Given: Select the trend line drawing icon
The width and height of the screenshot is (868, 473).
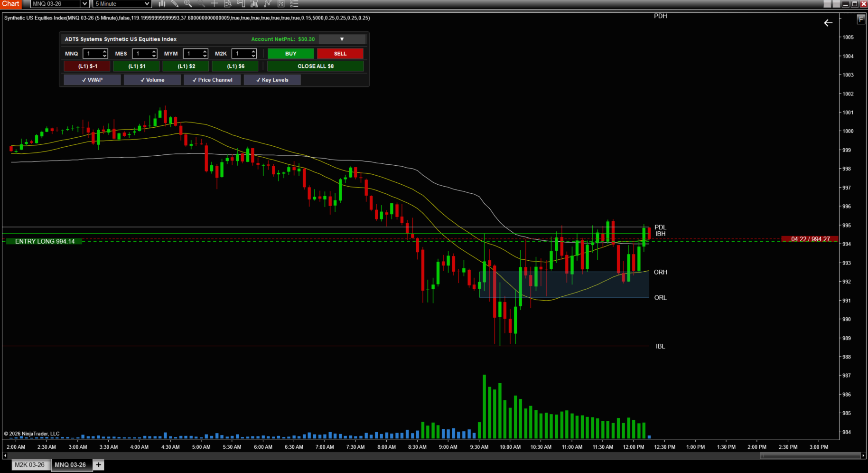Looking at the screenshot, I should (x=267, y=4).
